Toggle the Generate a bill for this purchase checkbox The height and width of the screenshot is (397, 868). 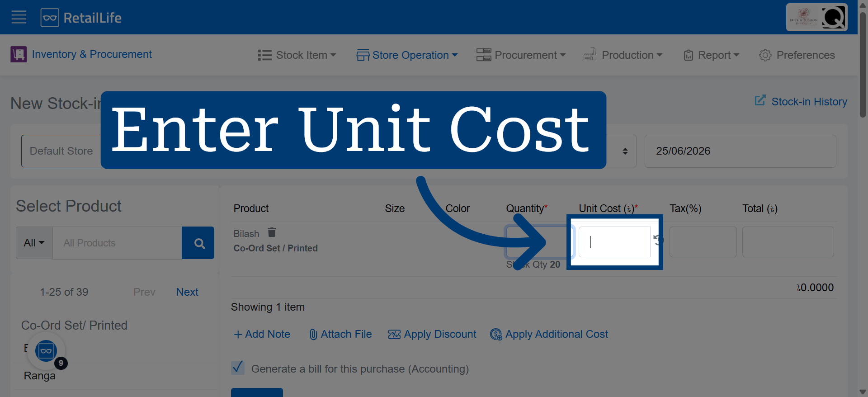[x=238, y=368]
